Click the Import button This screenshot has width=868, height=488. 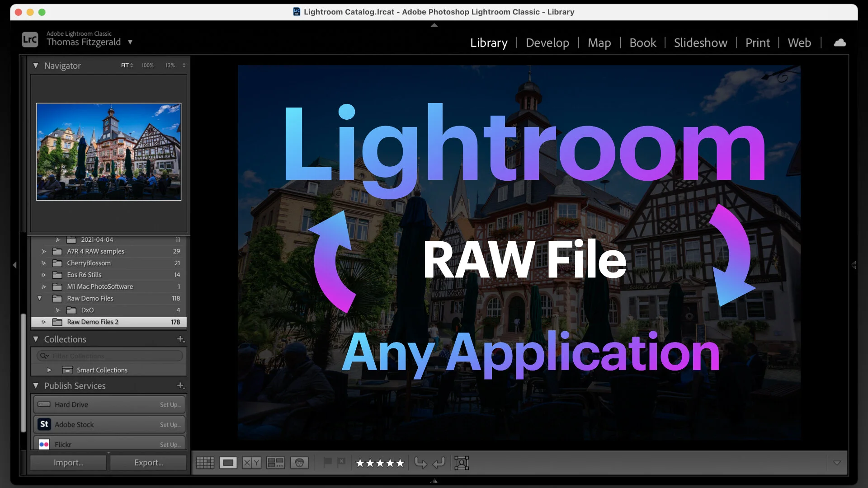pos(68,463)
